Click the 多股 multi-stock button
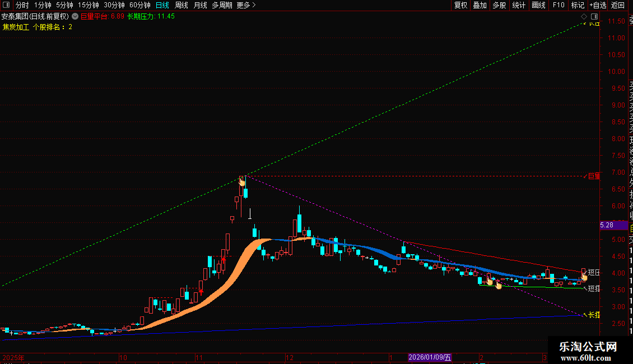 coord(499,5)
